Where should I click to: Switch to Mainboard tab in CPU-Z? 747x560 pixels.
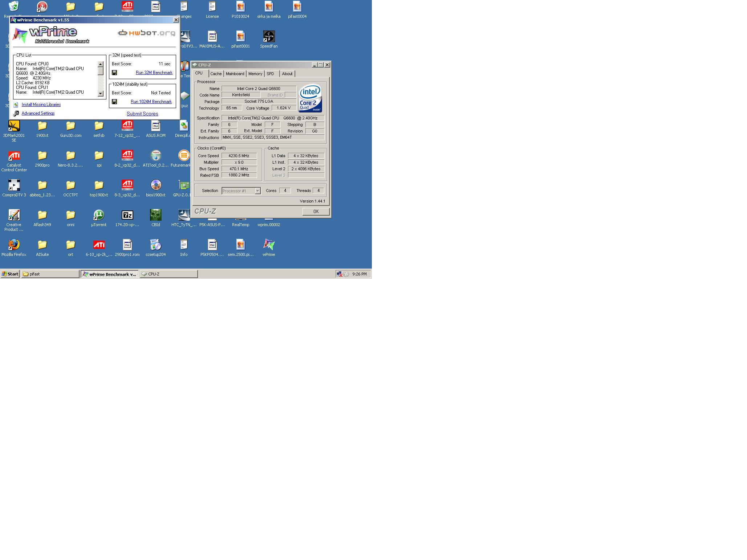click(x=235, y=74)
